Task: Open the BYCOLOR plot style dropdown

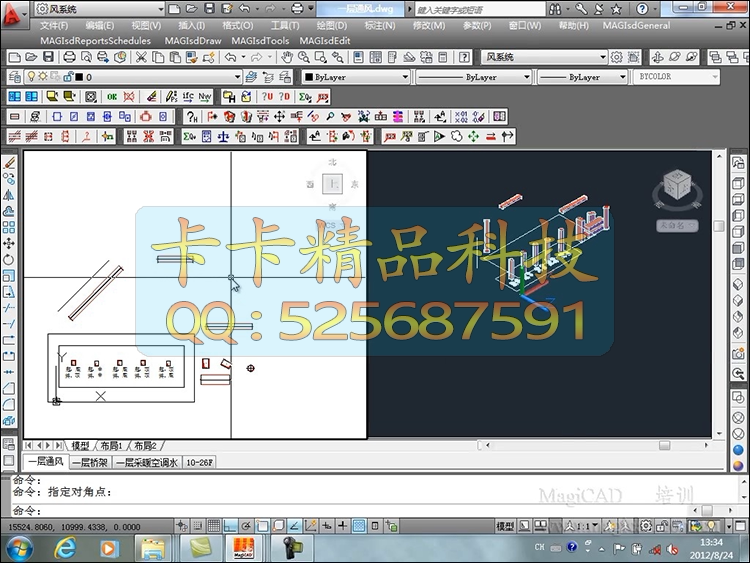Action: coord(677,77)
